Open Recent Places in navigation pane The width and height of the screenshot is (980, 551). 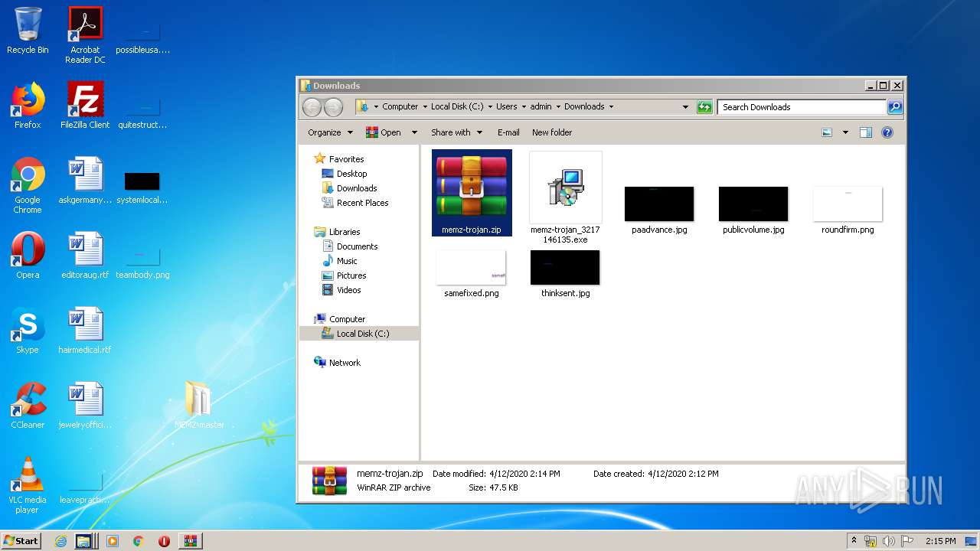pyautogui.click(x=362, y=203)
